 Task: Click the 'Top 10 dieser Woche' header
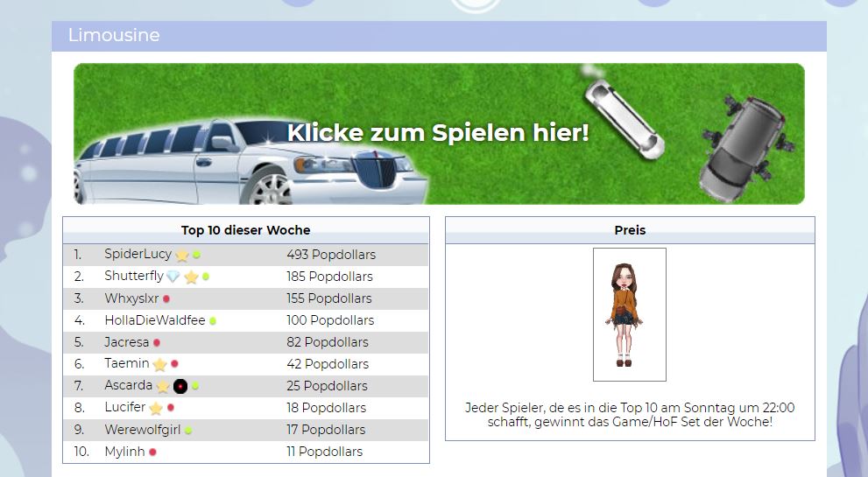coord(246,230)
